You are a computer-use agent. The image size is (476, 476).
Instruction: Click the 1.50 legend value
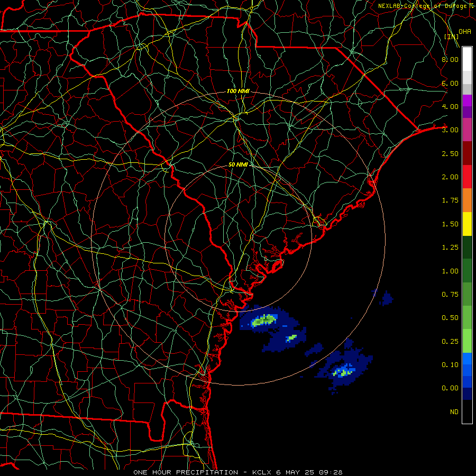[450, 224]
